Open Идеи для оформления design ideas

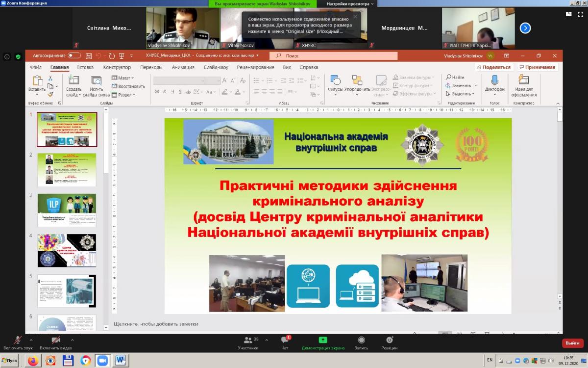click(x=524, y=85)
